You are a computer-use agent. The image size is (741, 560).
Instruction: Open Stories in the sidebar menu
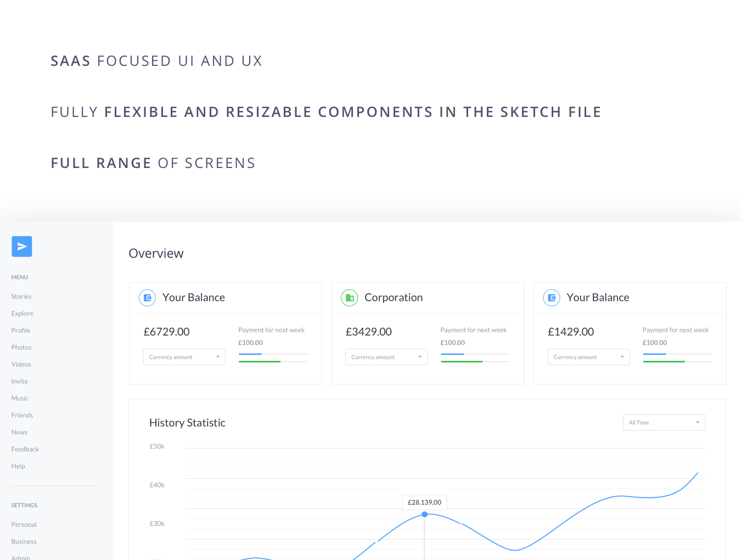(21, 296)
